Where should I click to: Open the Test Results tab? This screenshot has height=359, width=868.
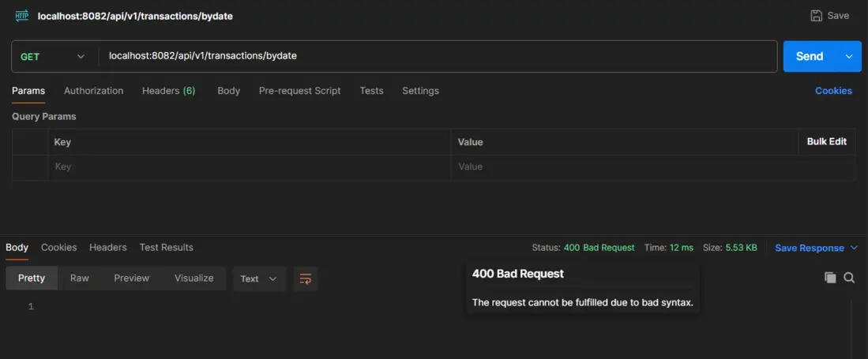(x=166, y=248)
